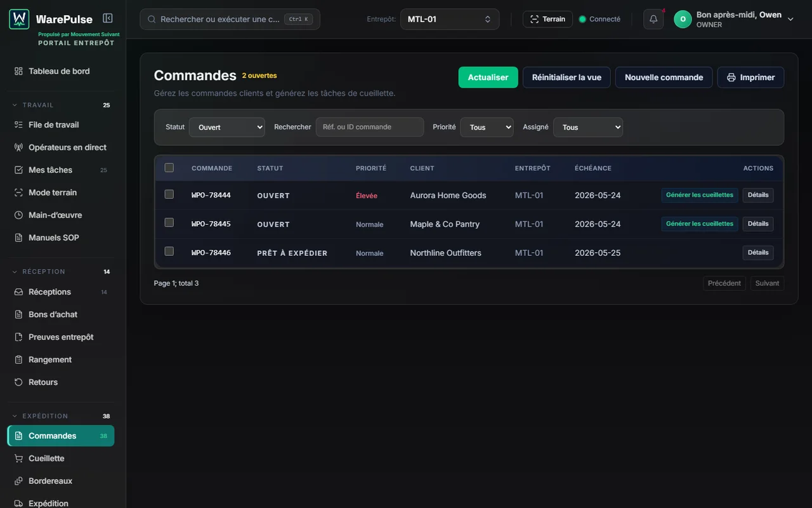
Task: Click Cueillette cart icon
Action: [x=18, y=458]
